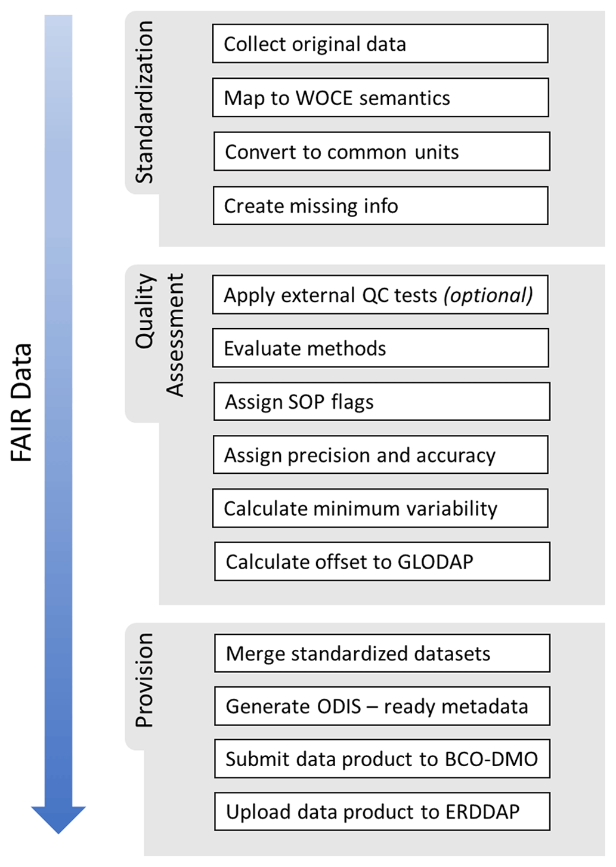Click the FAIR Data vertical label
Image resolution: width=616 pixels, height=867 pixels.
pyautogui.click(x=22, y=403)
